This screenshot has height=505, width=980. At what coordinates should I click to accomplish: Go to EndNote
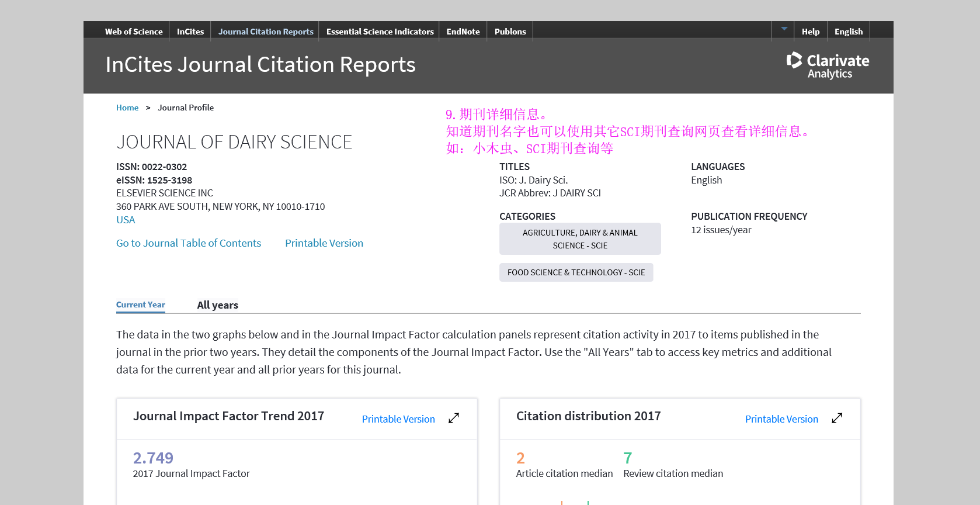463,32
